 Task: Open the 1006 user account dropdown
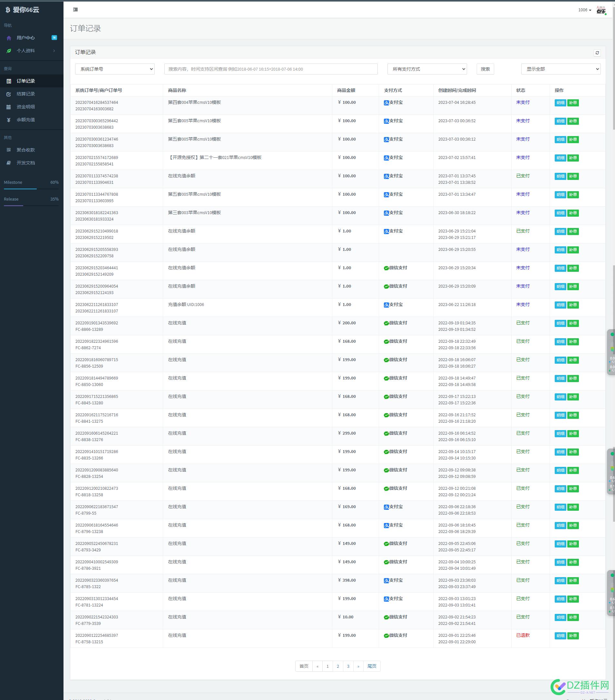pyautogui.click(x=584, y=10)
